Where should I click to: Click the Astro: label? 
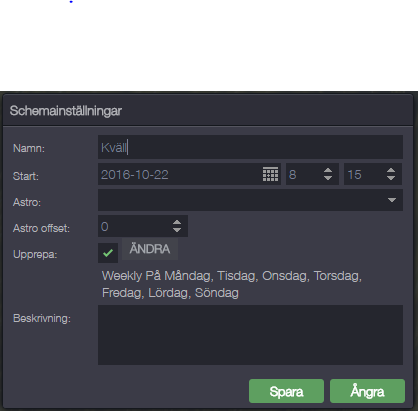pyautogui.click(x=27, y=202)
